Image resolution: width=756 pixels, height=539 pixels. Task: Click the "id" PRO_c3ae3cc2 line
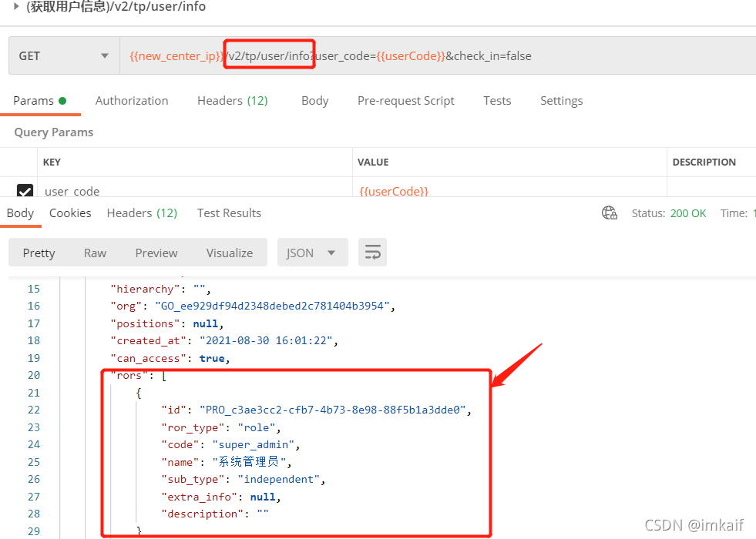(316, 410)
